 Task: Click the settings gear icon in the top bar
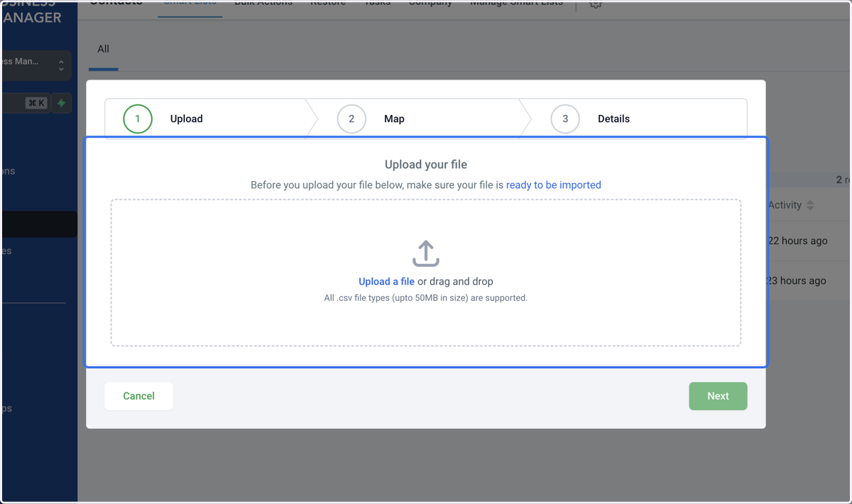coord(596,4)
